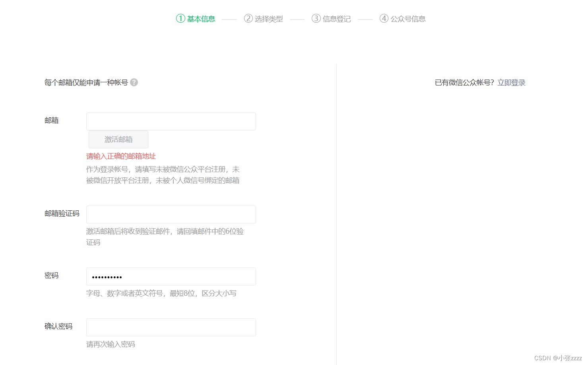This screenshot has height=365, width=588.
Task: Click the 确认密码 label
Action: pos(58,326)
